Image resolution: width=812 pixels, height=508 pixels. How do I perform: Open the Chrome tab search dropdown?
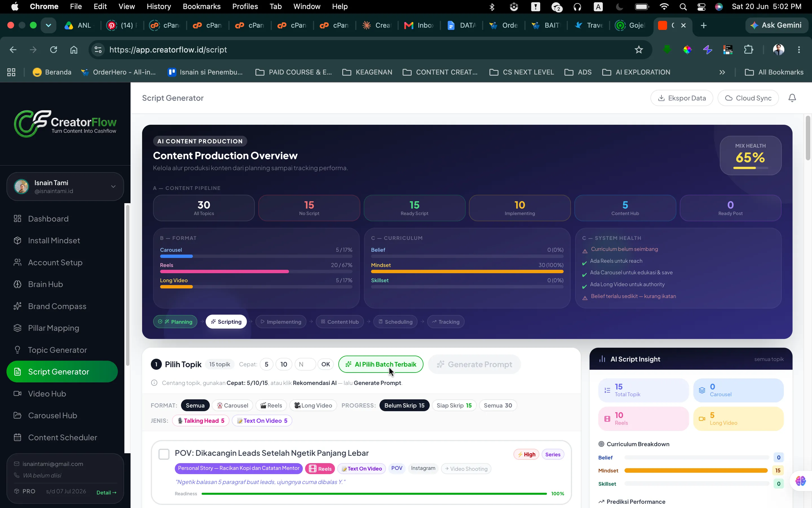click(48, 25)
